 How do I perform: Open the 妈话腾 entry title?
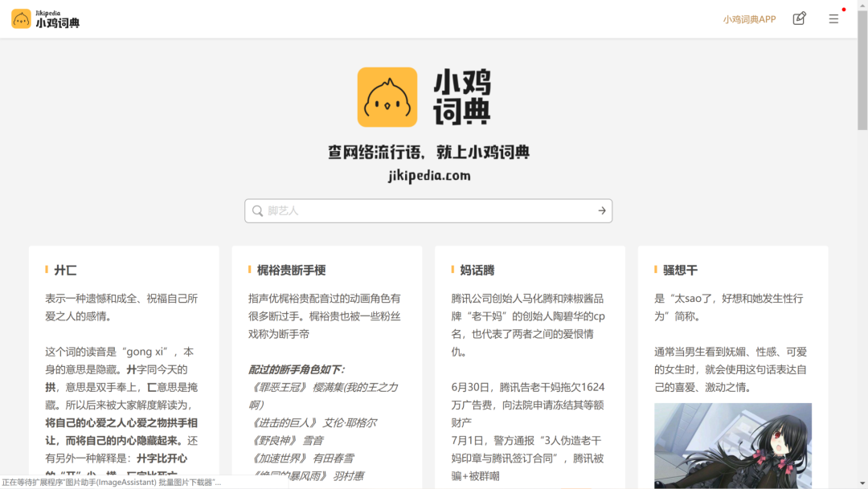(x=477, y=270)
